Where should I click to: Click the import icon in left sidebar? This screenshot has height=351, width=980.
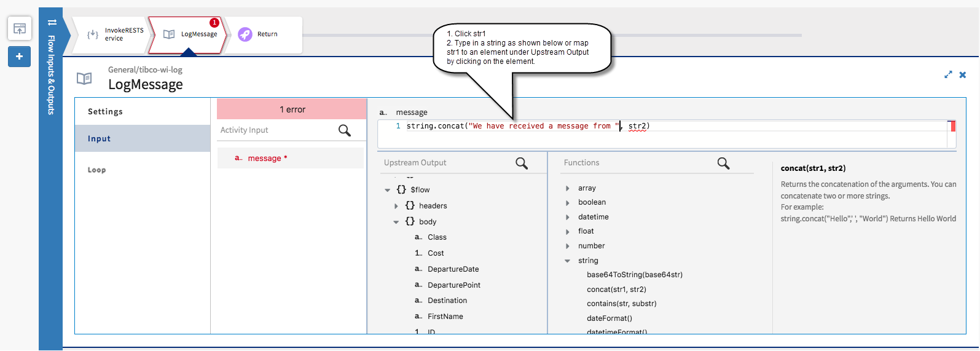pyautogui.click(x=19, y=28)
